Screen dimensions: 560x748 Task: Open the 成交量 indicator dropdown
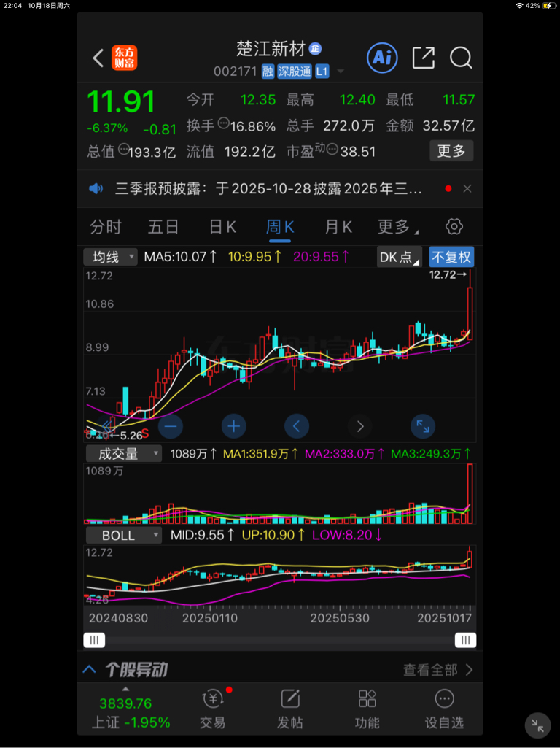click(123, 454)
